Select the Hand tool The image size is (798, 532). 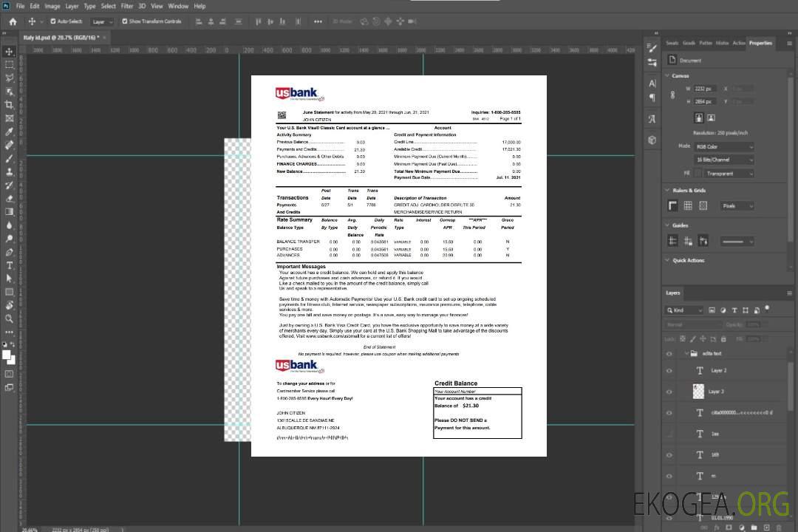pyautogui.click(x=9, y=305)
